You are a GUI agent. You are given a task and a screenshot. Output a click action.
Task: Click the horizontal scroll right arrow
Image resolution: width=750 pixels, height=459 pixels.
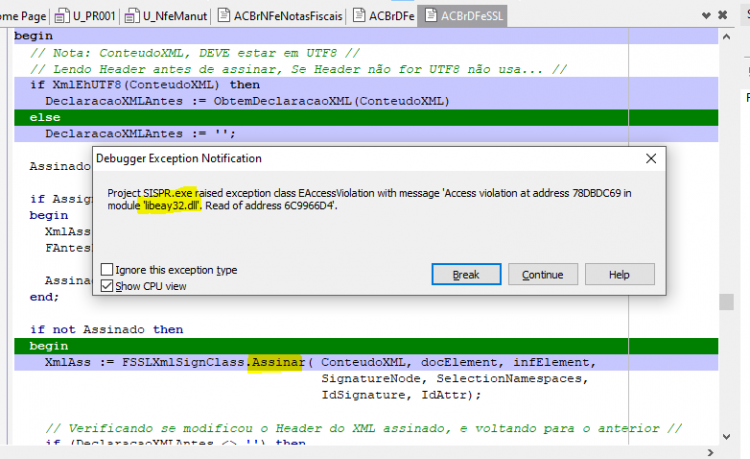(710, 452)
